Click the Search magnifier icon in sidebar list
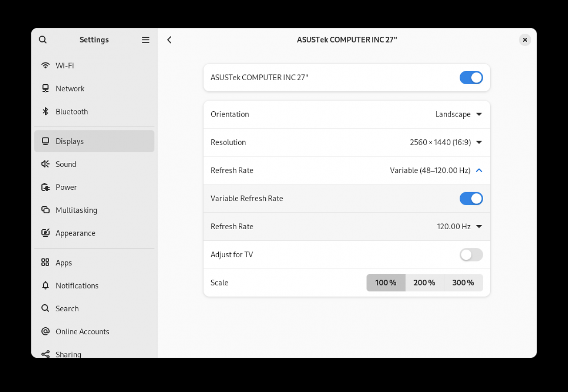This screenshot has height=392, width=568. pyautogui.click(x=45, y=309)
